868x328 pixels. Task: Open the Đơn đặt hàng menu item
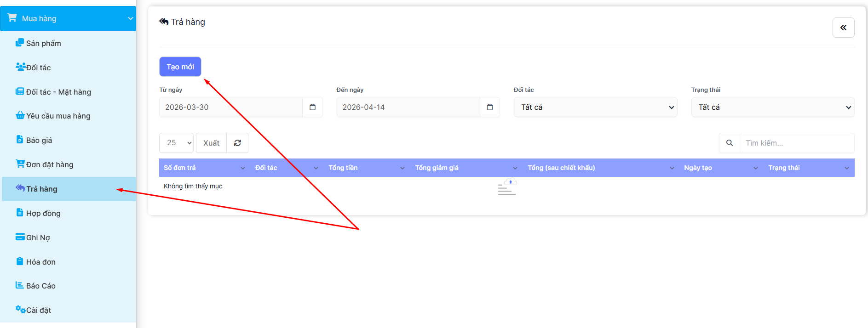pyautogui.click(x=49, y=164)
